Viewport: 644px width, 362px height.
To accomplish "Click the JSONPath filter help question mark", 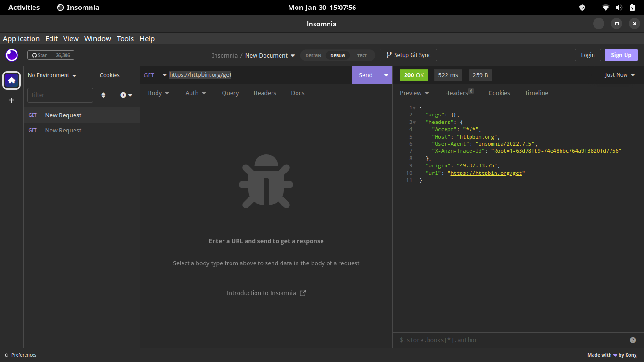I will click(x=632, y=340).
